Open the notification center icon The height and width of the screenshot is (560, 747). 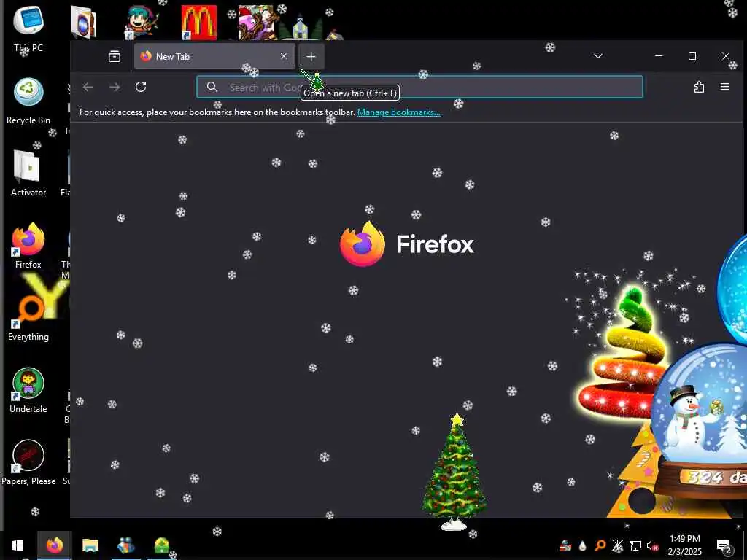click(x=724, y=545)
